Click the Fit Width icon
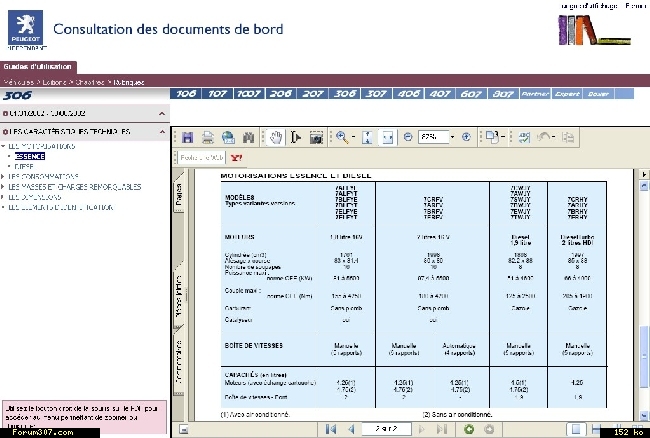The width and height of the screenshot is (650, 438). pos(387,137)
